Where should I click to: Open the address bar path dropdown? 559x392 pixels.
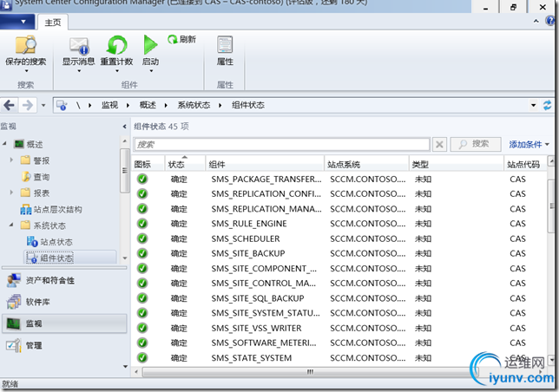coord(533,105)
